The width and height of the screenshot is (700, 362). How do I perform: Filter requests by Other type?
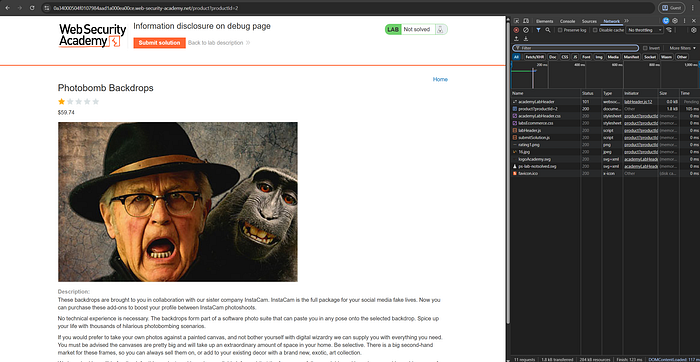click(681, 57)
